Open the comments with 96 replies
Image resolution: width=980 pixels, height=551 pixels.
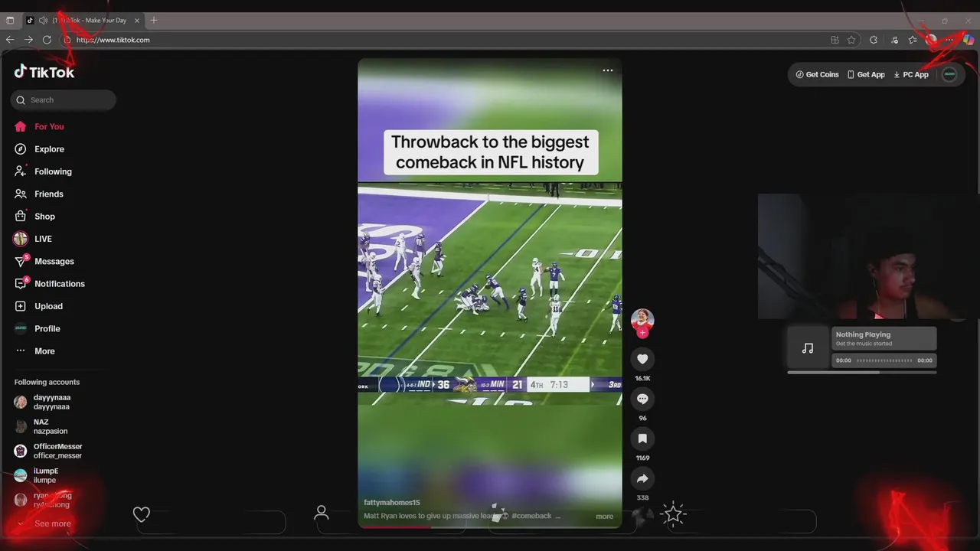click(642, 399)
